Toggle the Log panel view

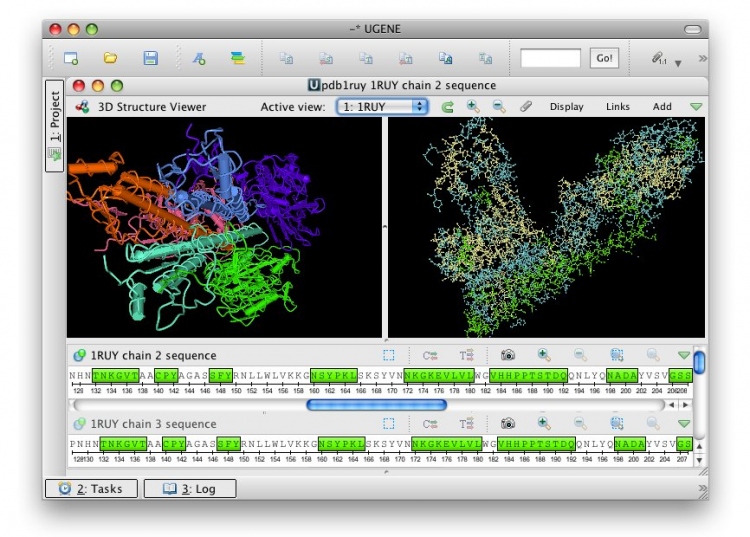pos(189,489)
